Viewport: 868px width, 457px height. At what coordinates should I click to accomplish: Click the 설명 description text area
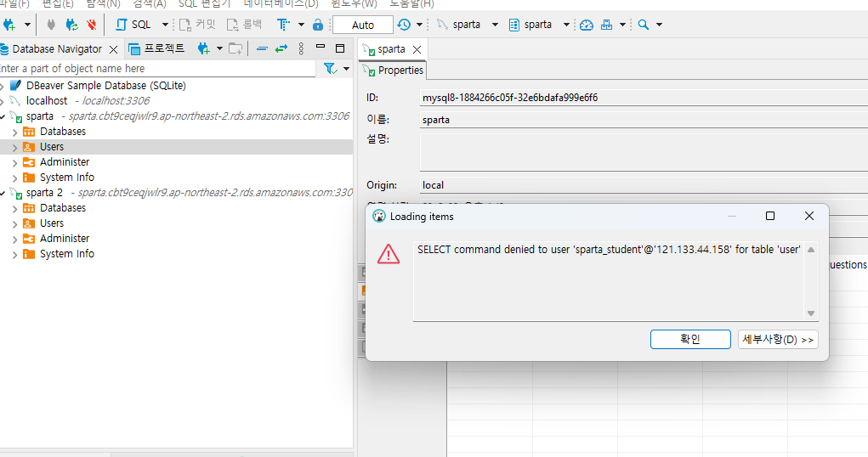[x=644, y=151]
